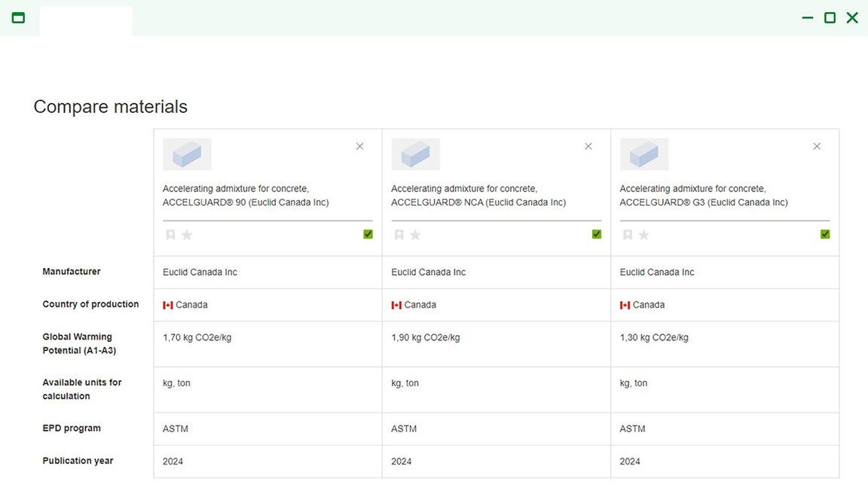Click the Canada flag for ACCELGUARD NCA
The height and width of the screenshot is (503, 868).
pos(396,305)
